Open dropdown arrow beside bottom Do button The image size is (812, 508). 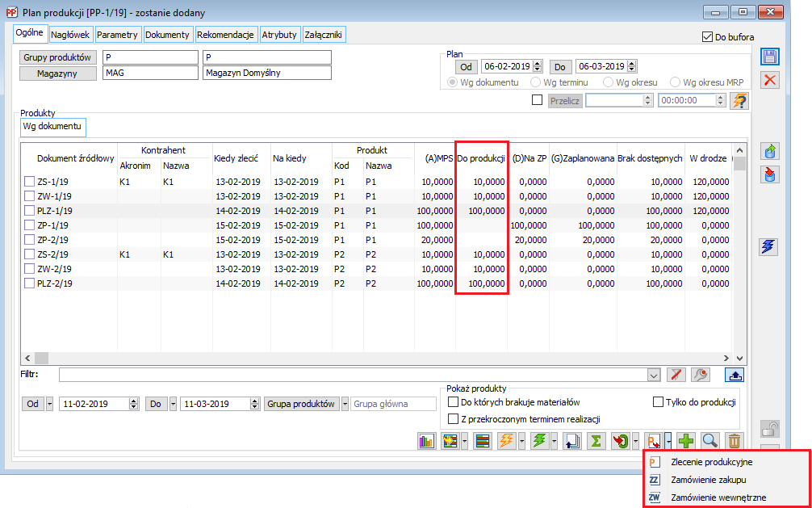click(173, 404)
